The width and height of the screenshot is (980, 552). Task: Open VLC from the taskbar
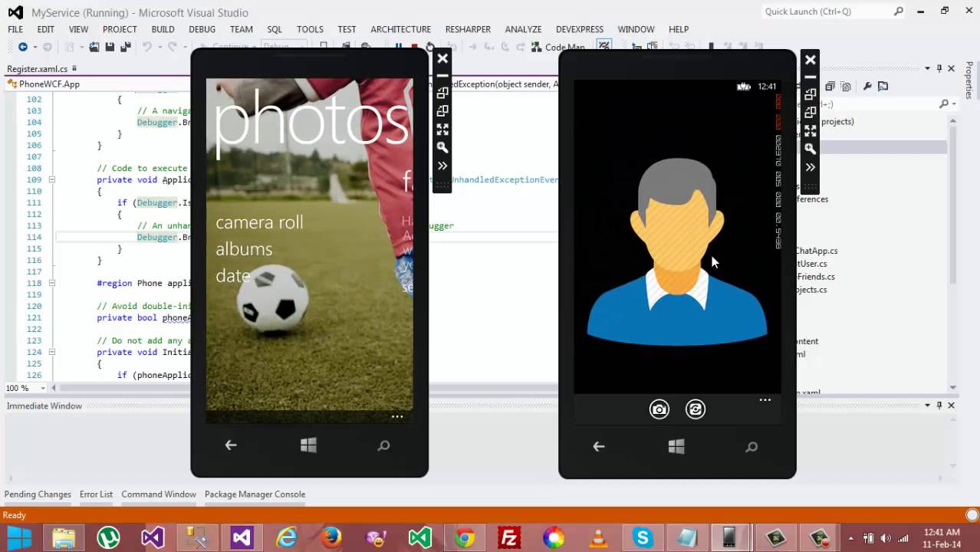point(598,538)
